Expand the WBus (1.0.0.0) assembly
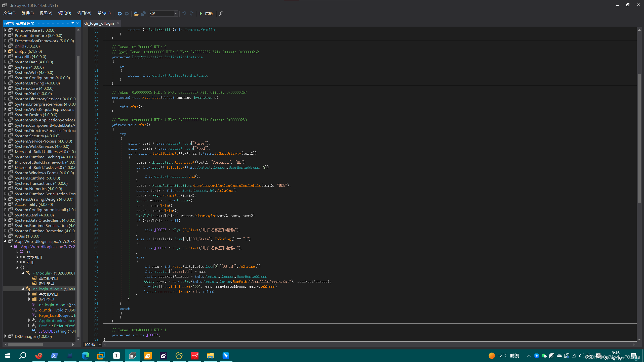644x362 pixels. [x=5, y=236]
